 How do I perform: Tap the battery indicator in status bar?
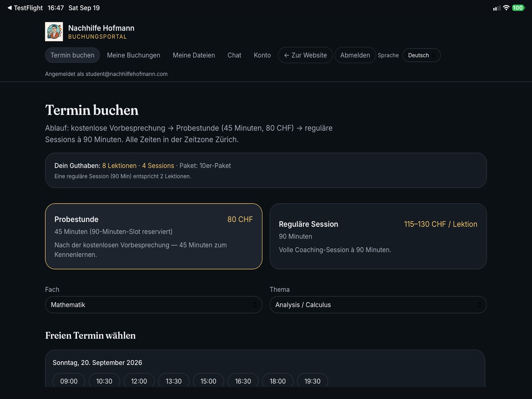click(518, 8)
